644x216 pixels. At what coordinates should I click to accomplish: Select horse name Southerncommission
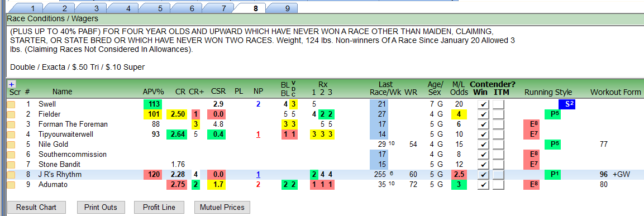coord(72,155)
